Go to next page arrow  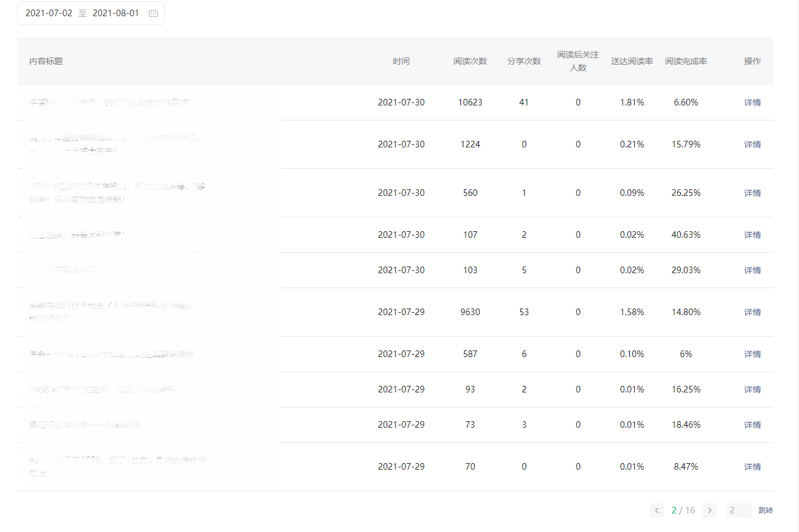point(710,510)
